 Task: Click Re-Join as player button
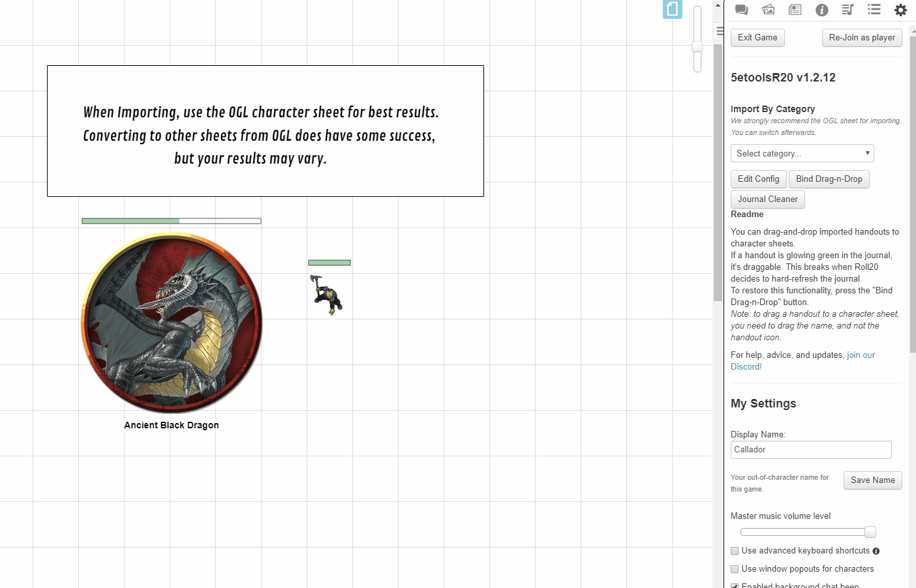coord(862,38)
